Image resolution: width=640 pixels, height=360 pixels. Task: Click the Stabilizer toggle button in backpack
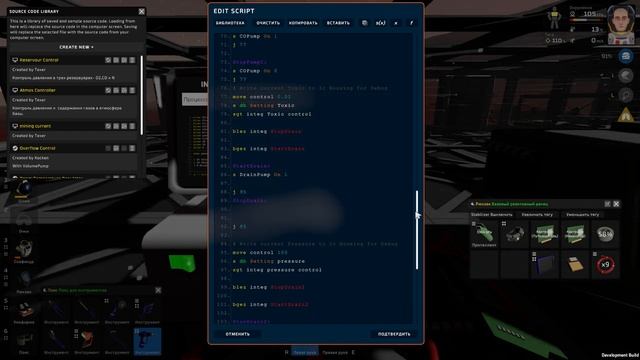[x=492, y=214]
